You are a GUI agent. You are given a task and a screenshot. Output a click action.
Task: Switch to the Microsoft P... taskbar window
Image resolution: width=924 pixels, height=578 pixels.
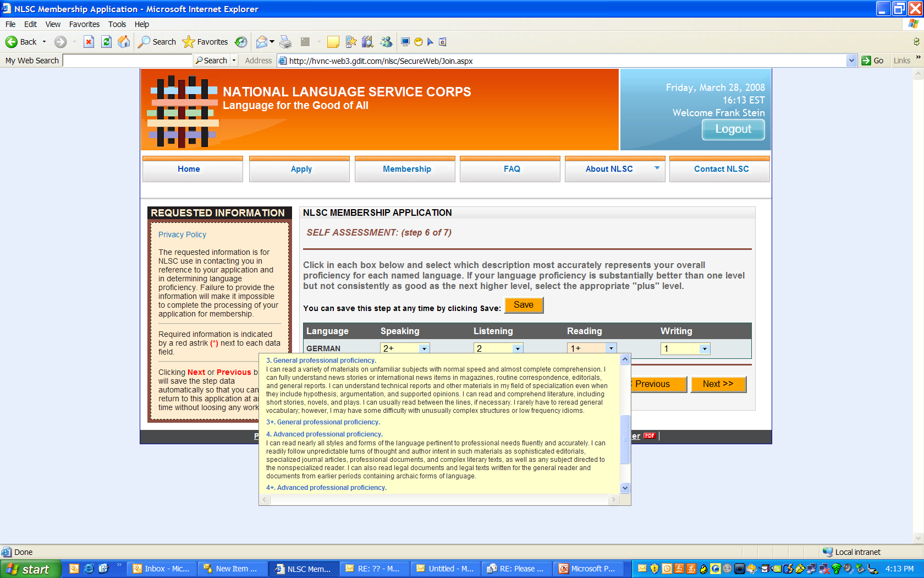point(588,569)
